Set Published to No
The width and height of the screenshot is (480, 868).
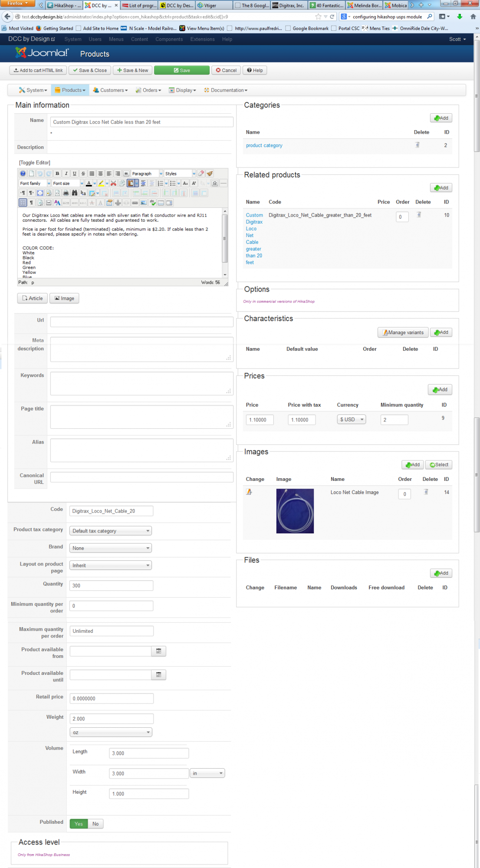point(95,824)
